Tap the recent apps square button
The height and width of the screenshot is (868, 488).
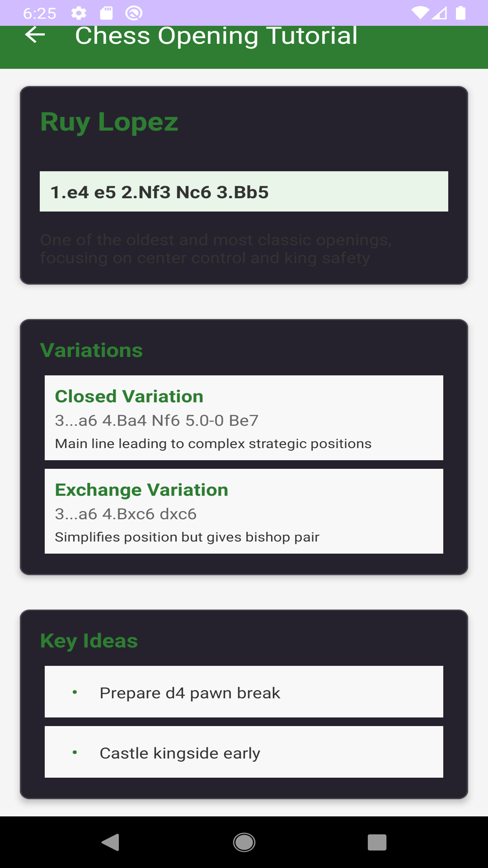tap(377, 842)
